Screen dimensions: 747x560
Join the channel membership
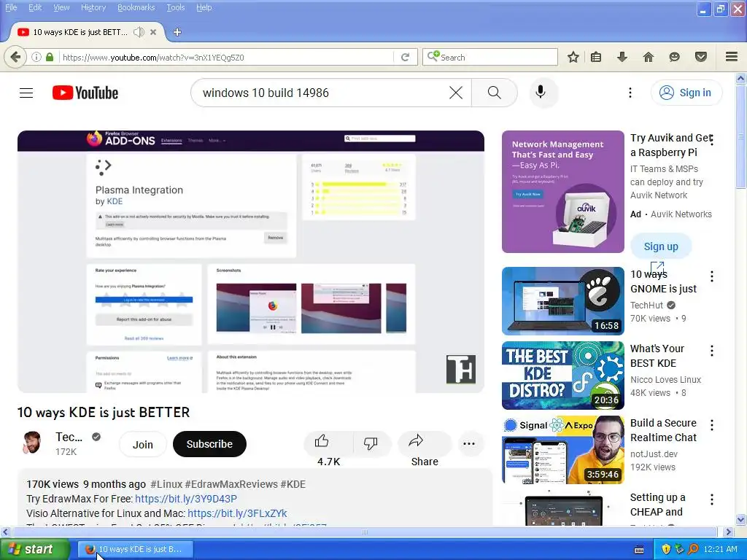coord(142,444)
